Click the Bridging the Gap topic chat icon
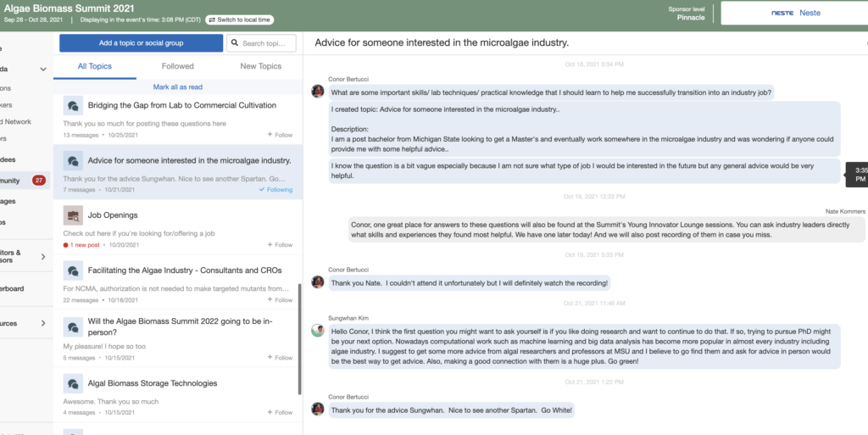The image size is (868, 435). (73, 106)
